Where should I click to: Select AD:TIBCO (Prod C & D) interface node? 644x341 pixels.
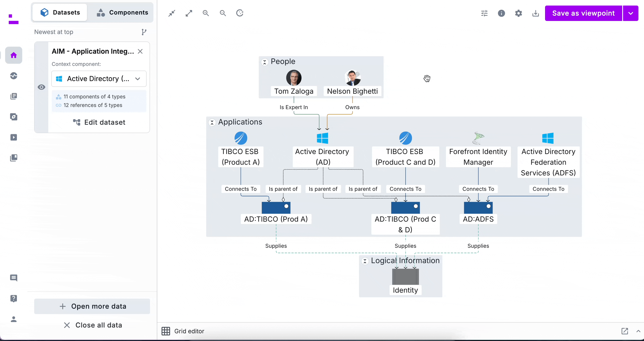pyautogui.click(x=406, y=218)
